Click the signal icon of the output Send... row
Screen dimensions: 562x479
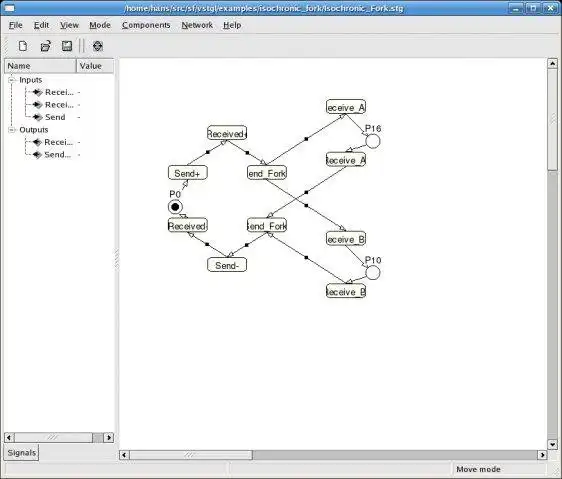38,155
